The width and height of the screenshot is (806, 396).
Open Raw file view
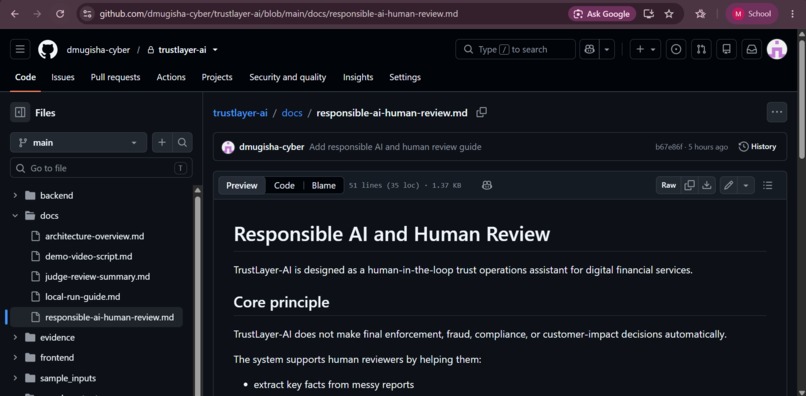668,185
